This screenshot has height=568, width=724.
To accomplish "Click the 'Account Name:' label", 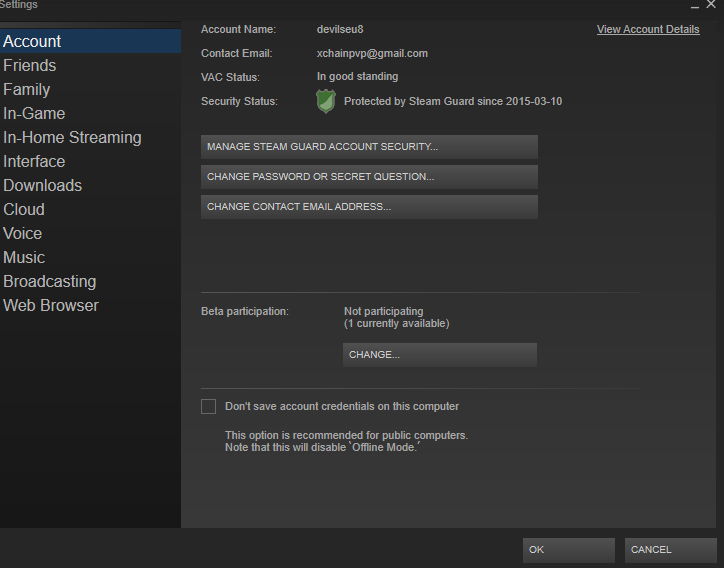I will point(238,29).
